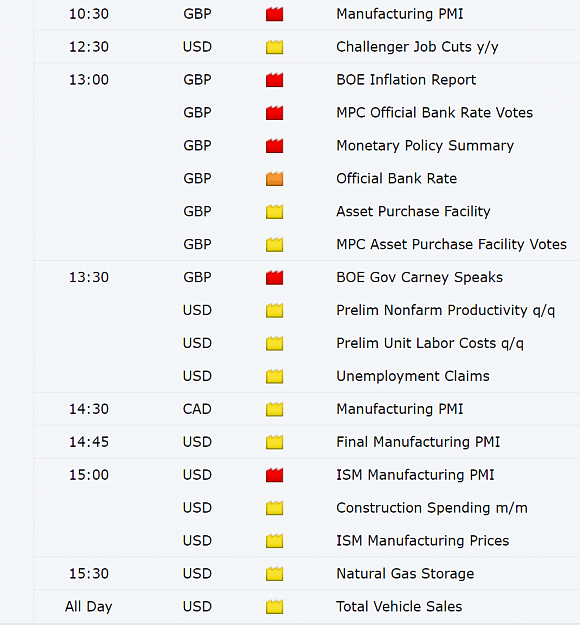Image resolution: width=580 pixels, height=625 pixels.
Task: Open MPC Asset Purchase Facility Votes event
Action: click(451, 244)
